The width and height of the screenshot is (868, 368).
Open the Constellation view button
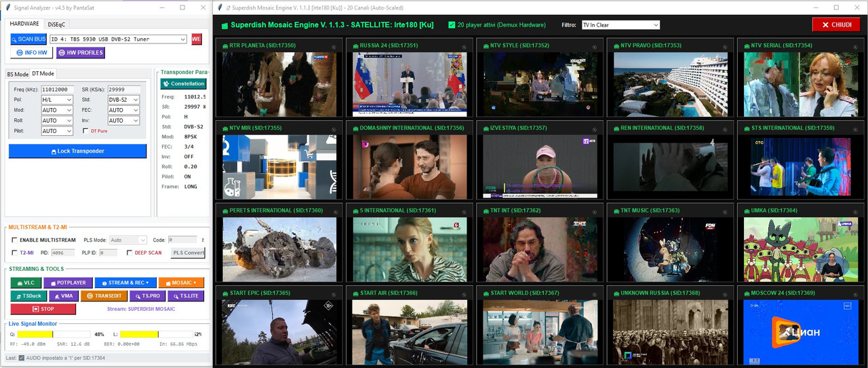point(183,84)
